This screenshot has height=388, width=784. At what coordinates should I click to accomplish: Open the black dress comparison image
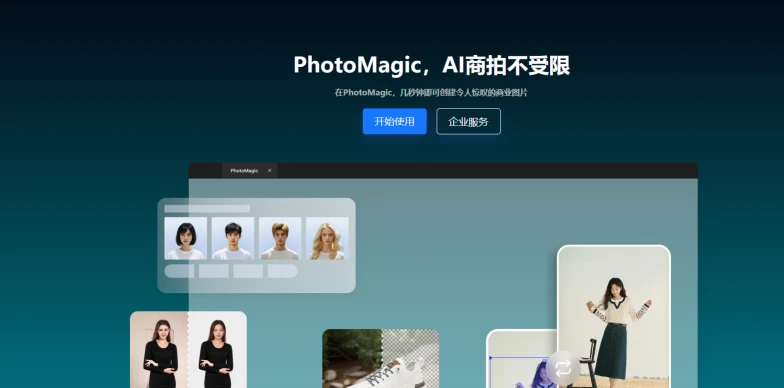[188, 350]
